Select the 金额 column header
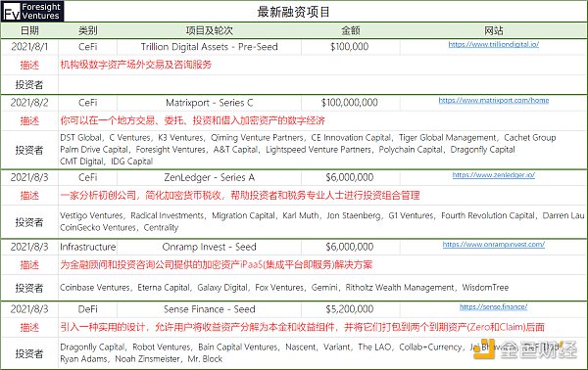 click(x=350, y=30)
